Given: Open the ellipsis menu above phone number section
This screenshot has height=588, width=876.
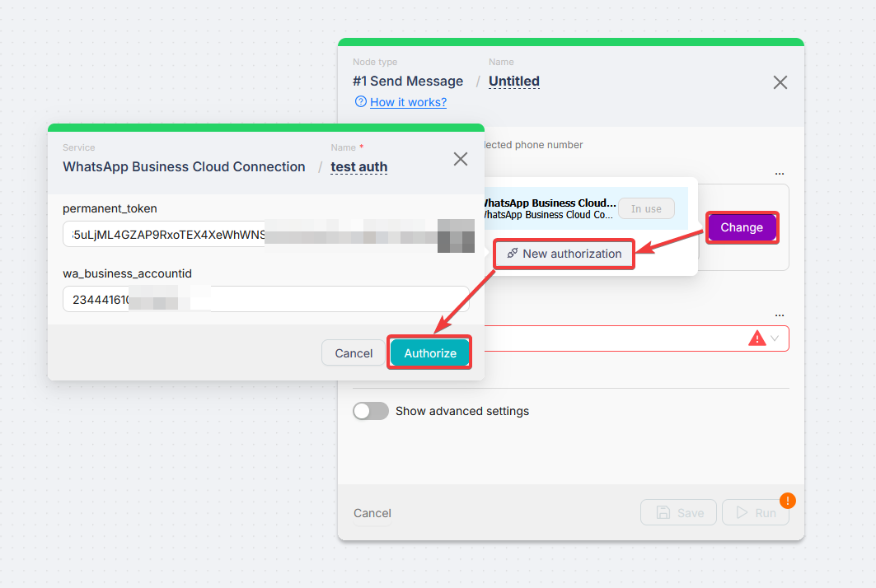Looking at the screenshot, I should pyautogui.click(x=779, y=314).
